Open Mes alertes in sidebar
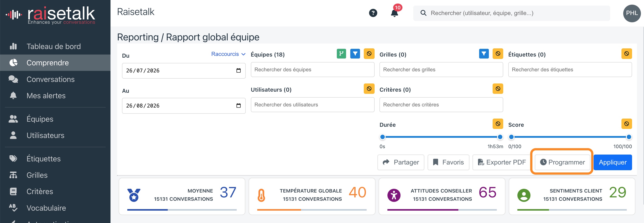Viewport: 644px width, 223px height. coord(55,96)
